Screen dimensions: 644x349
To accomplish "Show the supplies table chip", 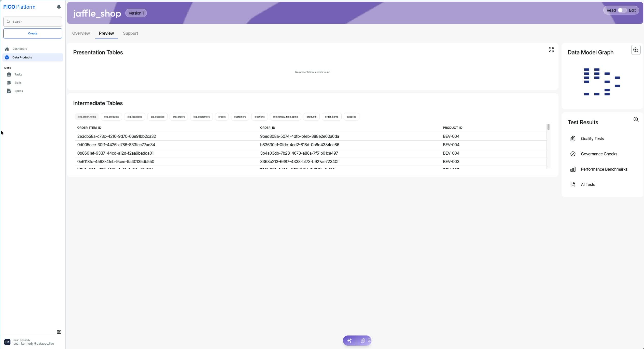I will click(351, 117).
